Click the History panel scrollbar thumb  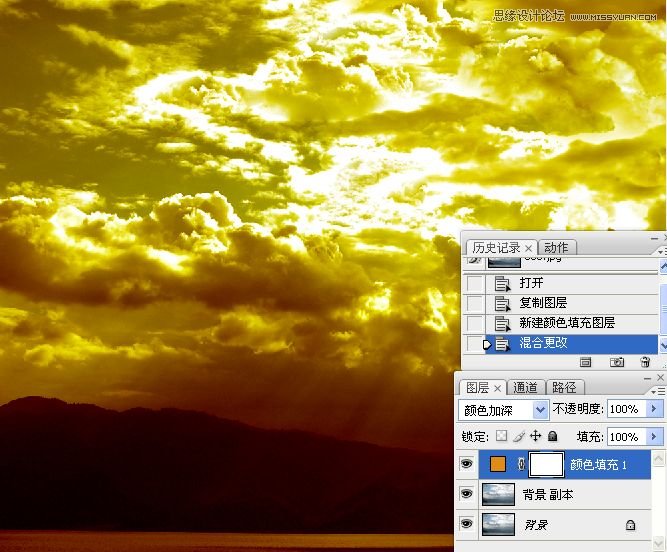tap(663, 309)
